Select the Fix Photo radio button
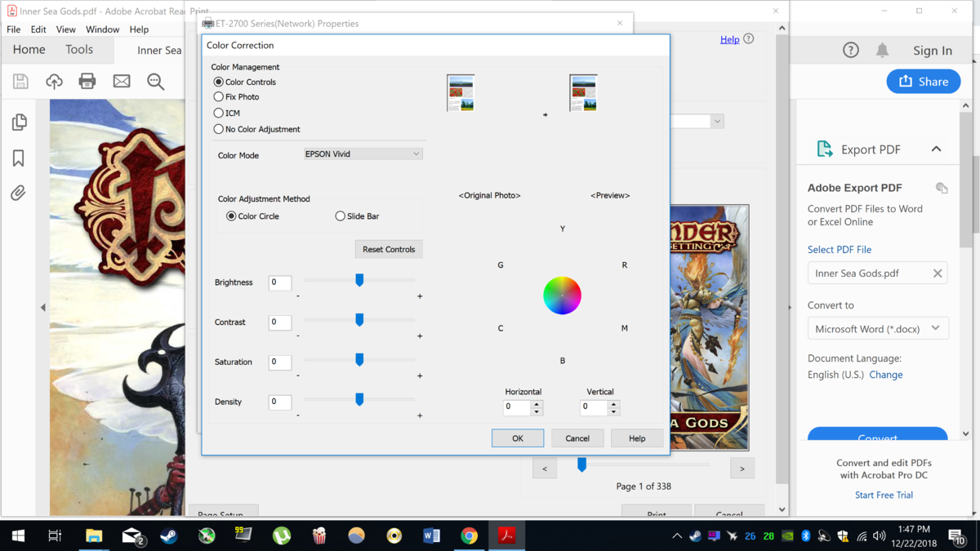The width and height of the screenshot is (980, 551). coord(219,97)
